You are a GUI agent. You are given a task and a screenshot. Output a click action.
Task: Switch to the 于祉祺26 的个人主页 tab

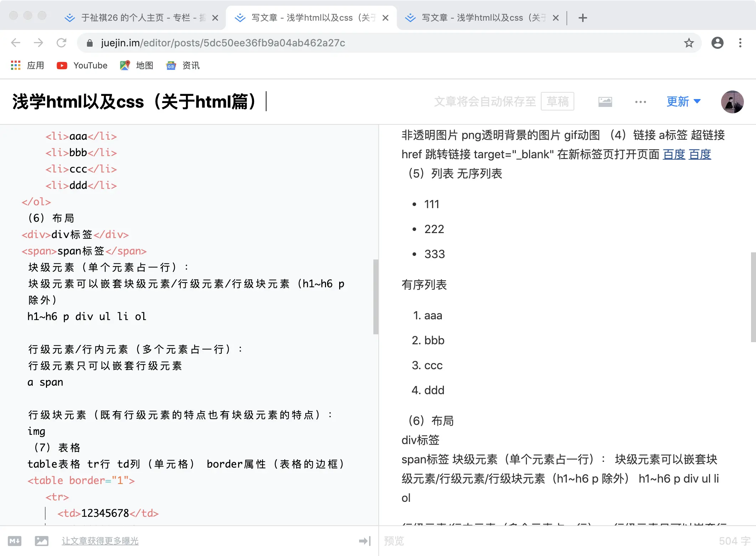pos(143,18)
